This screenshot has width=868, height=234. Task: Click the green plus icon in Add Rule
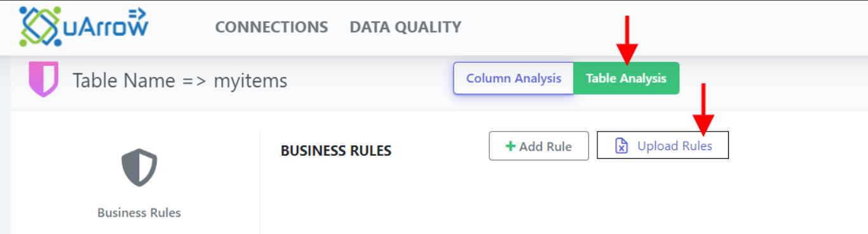(510, 146)
